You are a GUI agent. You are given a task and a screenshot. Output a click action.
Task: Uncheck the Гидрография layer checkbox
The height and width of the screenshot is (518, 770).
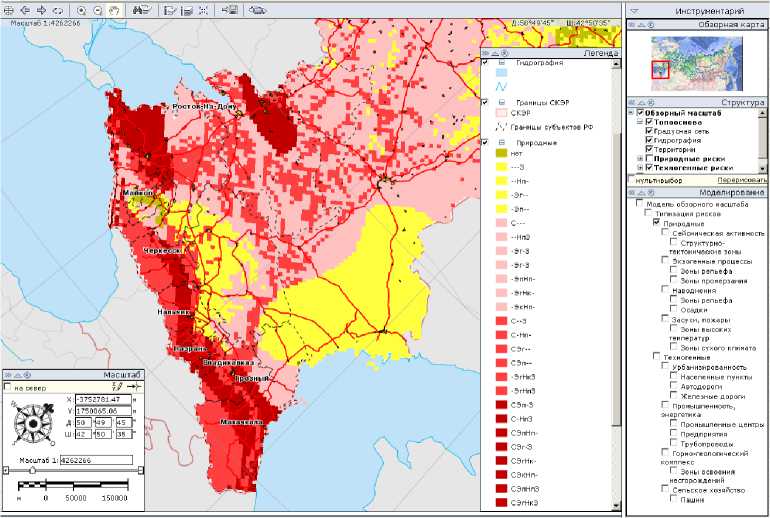pos(649,140)
